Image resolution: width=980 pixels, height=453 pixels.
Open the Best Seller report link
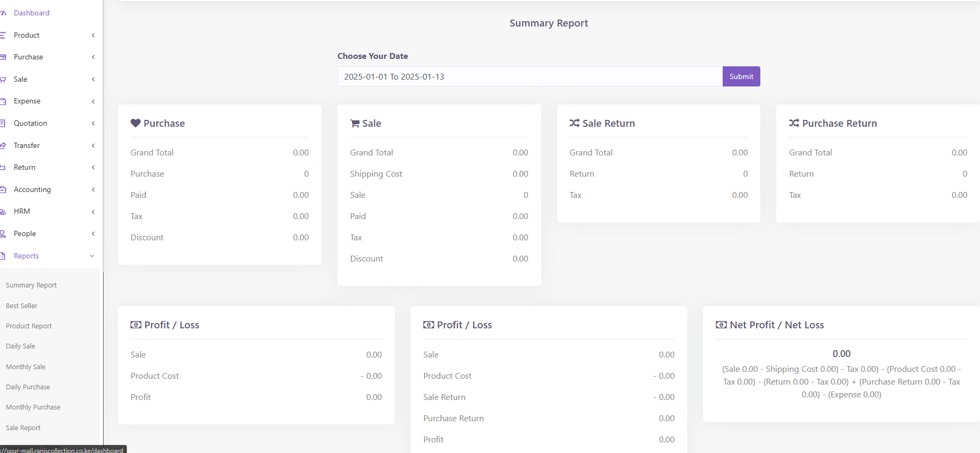pyautogui.click(x=22, y=306)
